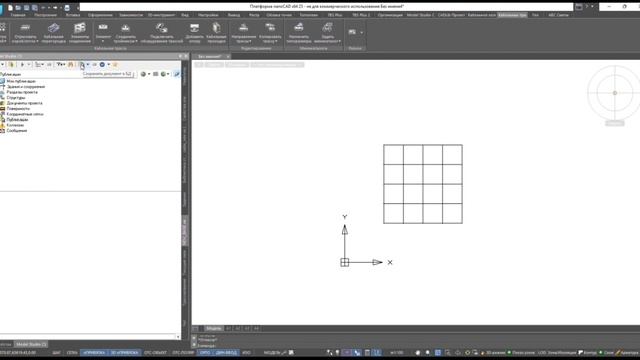Close the Без имени0 document tab
Screen dimensions: 640x360
[x=228, y=56]
